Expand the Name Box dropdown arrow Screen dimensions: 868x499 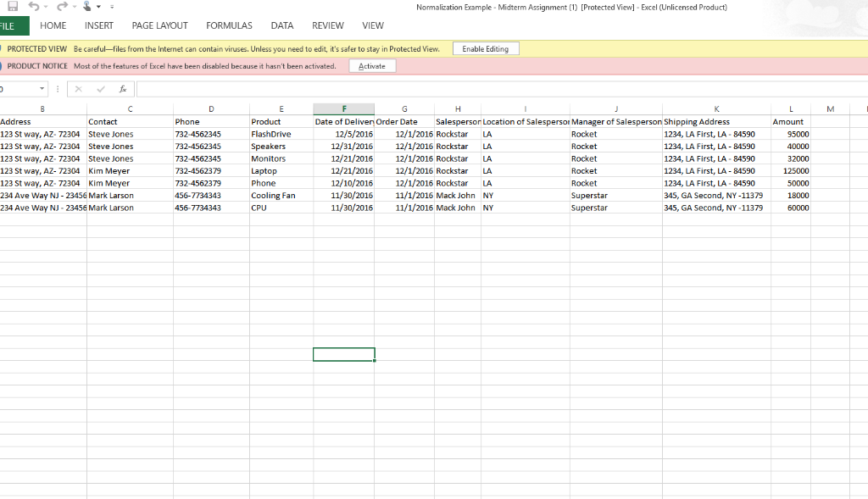click(42, 88)
